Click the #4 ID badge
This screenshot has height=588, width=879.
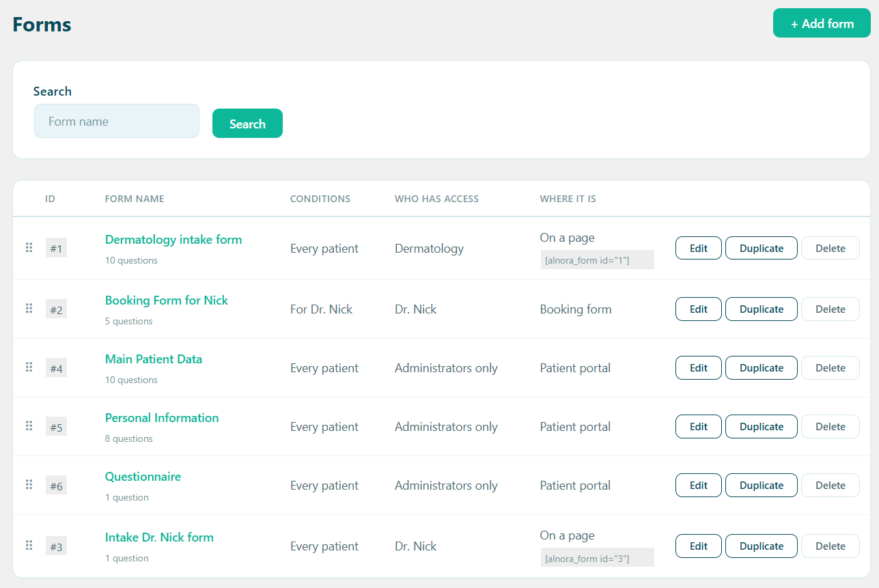pos(56,368)
